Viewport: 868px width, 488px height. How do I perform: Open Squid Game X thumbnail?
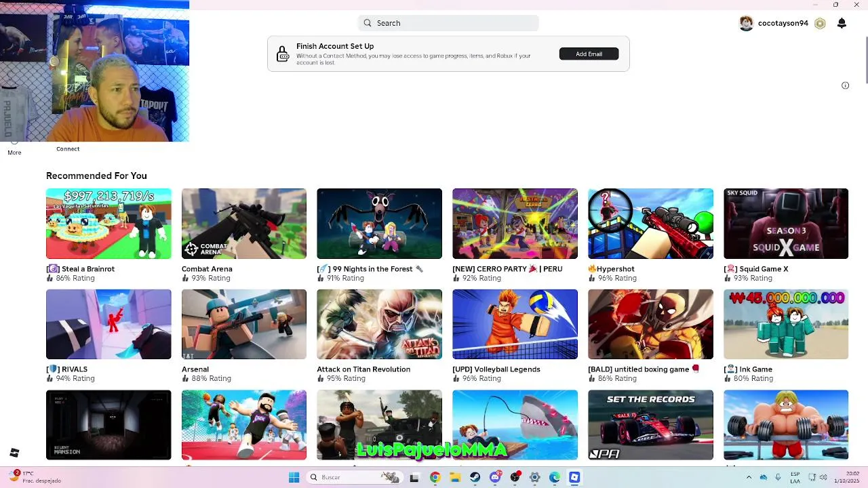(x=786, y=224)
